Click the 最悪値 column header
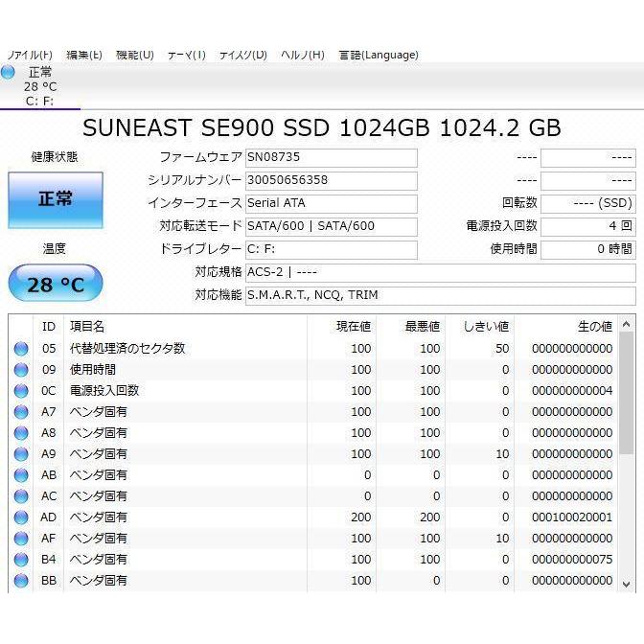This screenshot has width=644, height=644. (x=411, y=327)
